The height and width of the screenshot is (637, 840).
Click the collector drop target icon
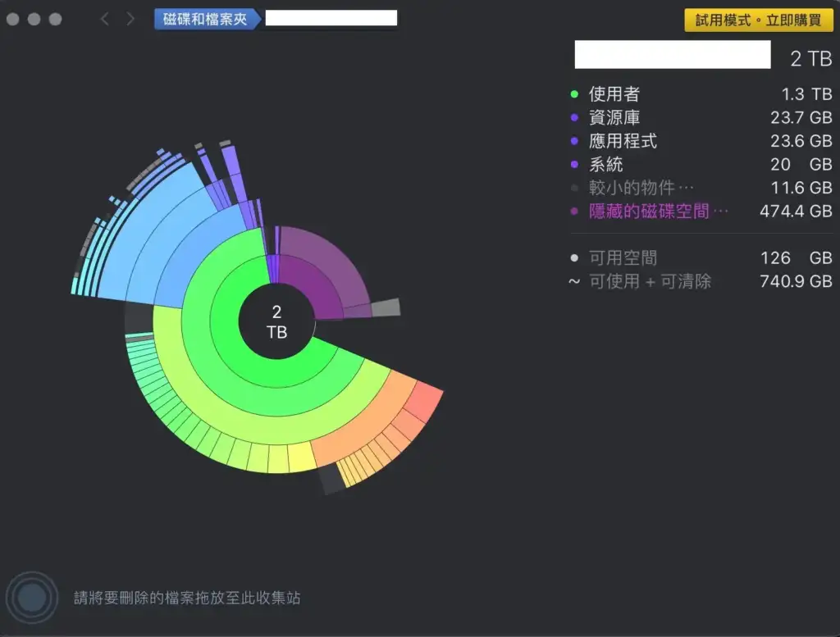[x=31, y=597]
